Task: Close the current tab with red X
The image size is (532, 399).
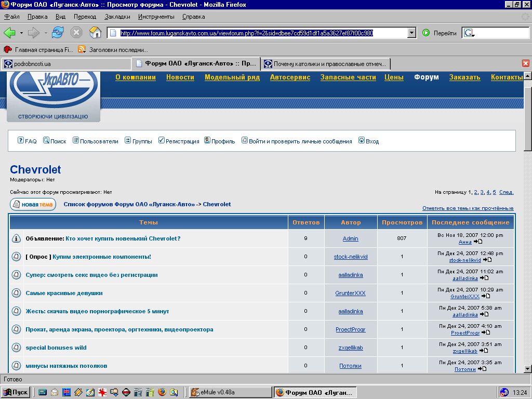Action: 526,63
